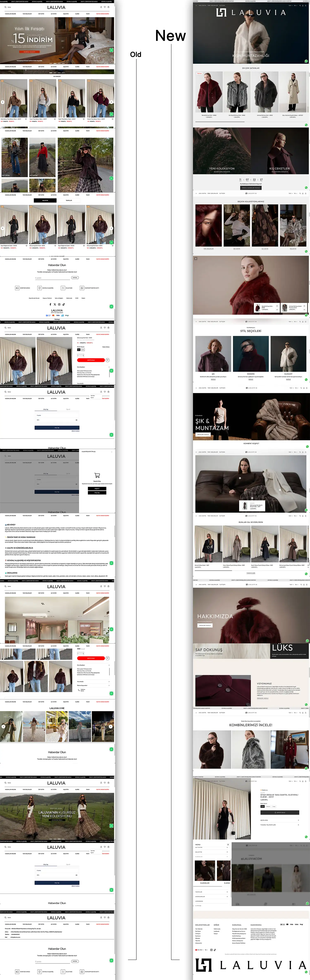Toggle password visibility eye in old login form
This screenshot has height=980, width=310.
pos(76,420)
